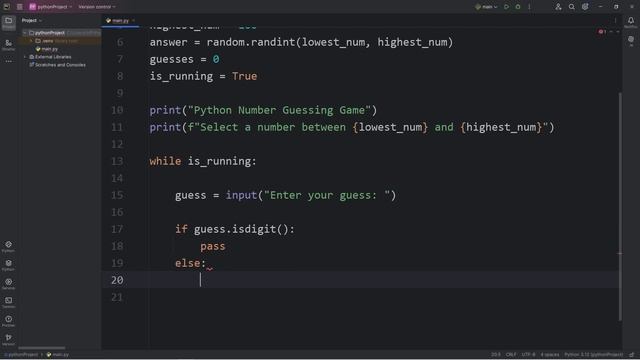640x360 pixels.
Task: Click the PyCharm app logo icon
Action: pyautogui.click(x=7, y=7)
